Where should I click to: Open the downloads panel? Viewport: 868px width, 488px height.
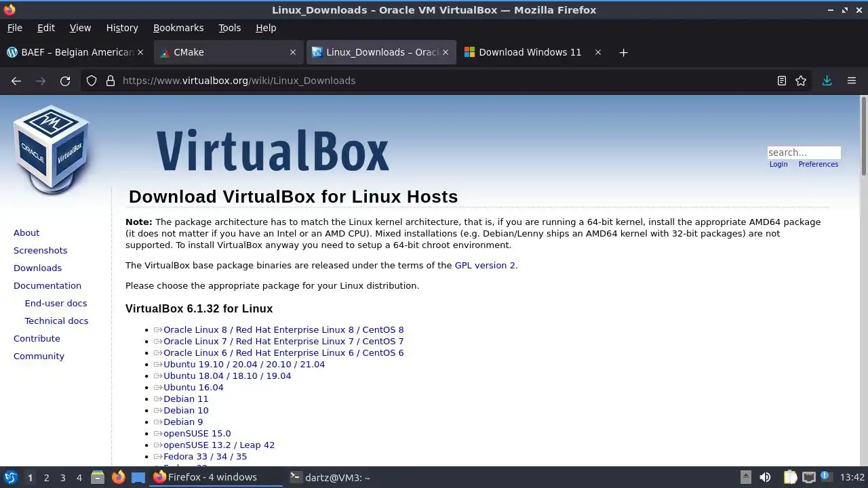(x=827, y=81)
